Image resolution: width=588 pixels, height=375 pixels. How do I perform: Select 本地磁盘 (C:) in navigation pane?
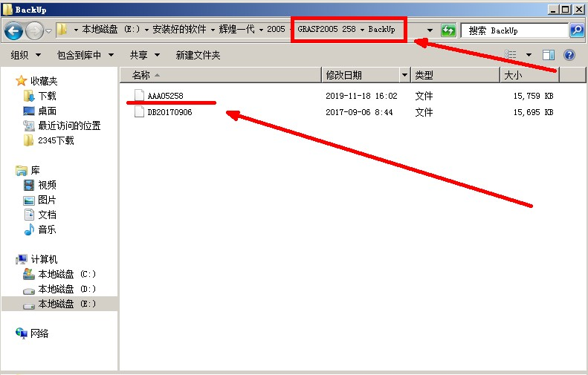tap(67, 274)
